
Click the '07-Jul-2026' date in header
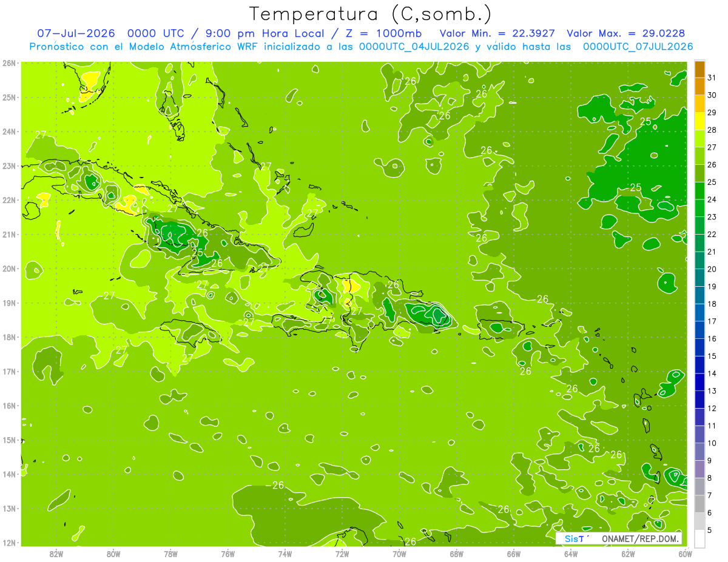tap(76, 33)
